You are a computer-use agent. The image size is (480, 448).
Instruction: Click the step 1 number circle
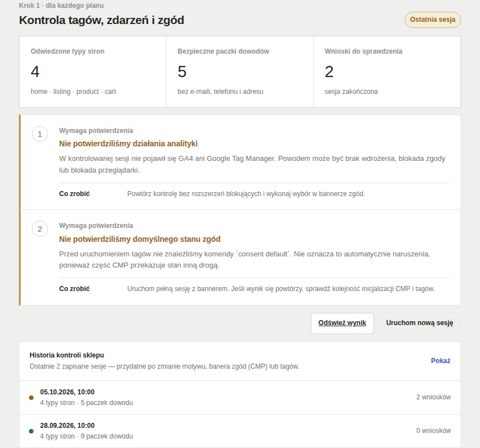click(40, 134)
